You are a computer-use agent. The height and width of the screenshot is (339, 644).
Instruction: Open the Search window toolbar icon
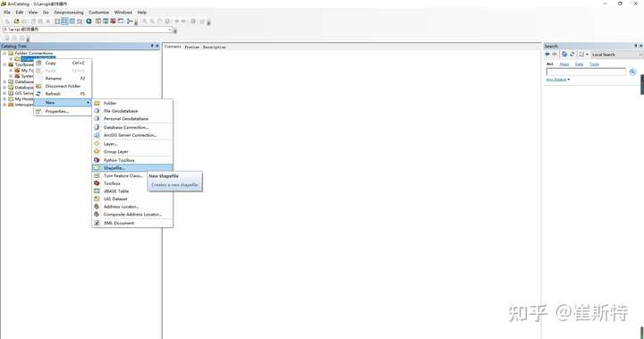pyautogui.click(x=106, y=21)
